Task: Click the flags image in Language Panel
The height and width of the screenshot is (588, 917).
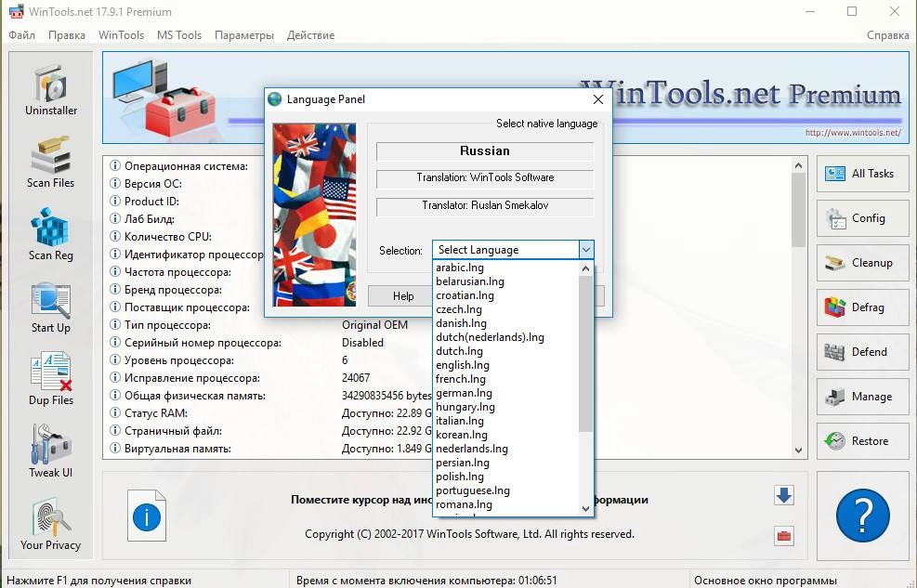Action: [315, 215]
